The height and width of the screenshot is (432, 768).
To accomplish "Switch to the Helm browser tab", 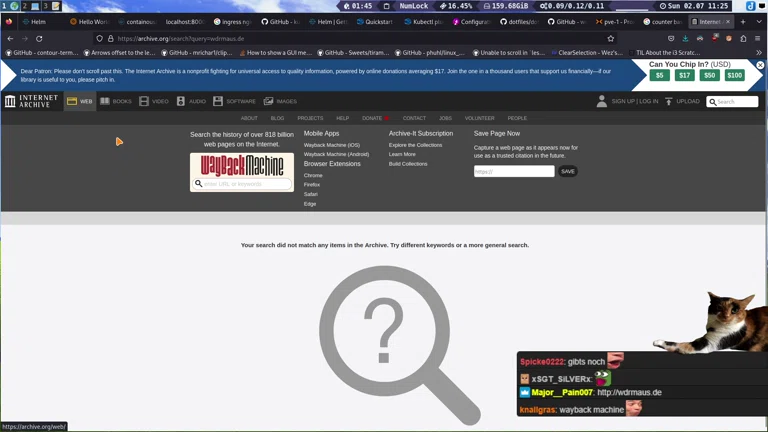I will [34, 21].
